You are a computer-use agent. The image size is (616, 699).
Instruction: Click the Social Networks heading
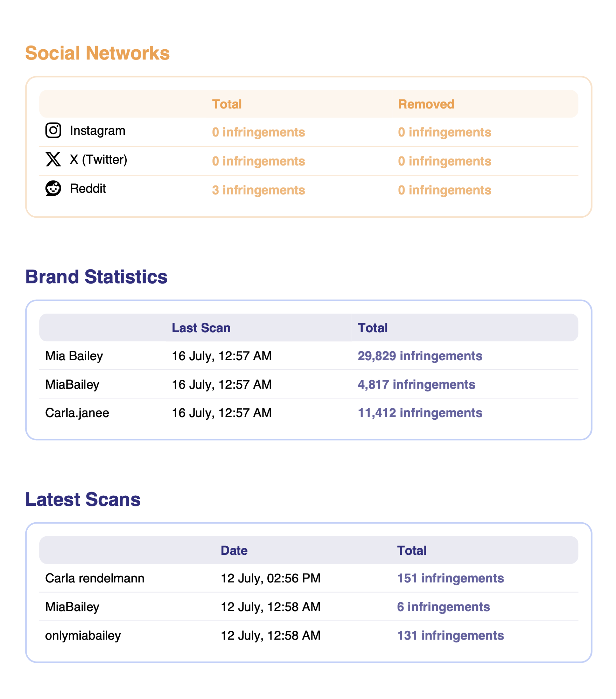pyautogui.click(x=97, y=53)
